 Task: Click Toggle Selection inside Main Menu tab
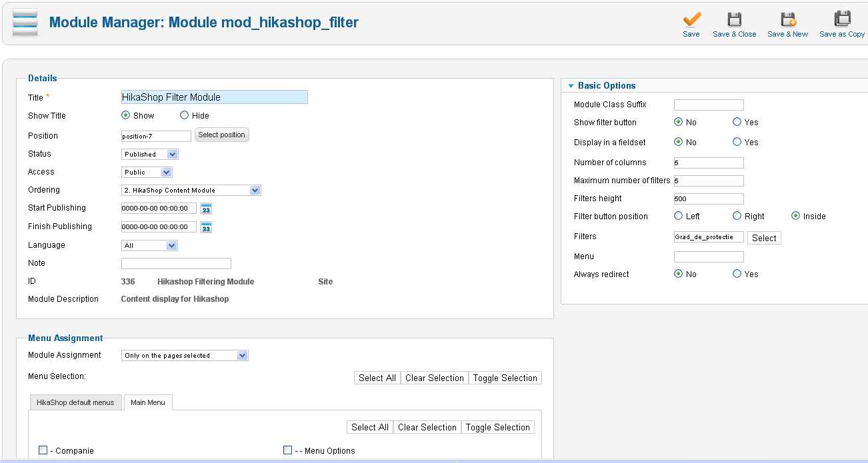point(498,427)
